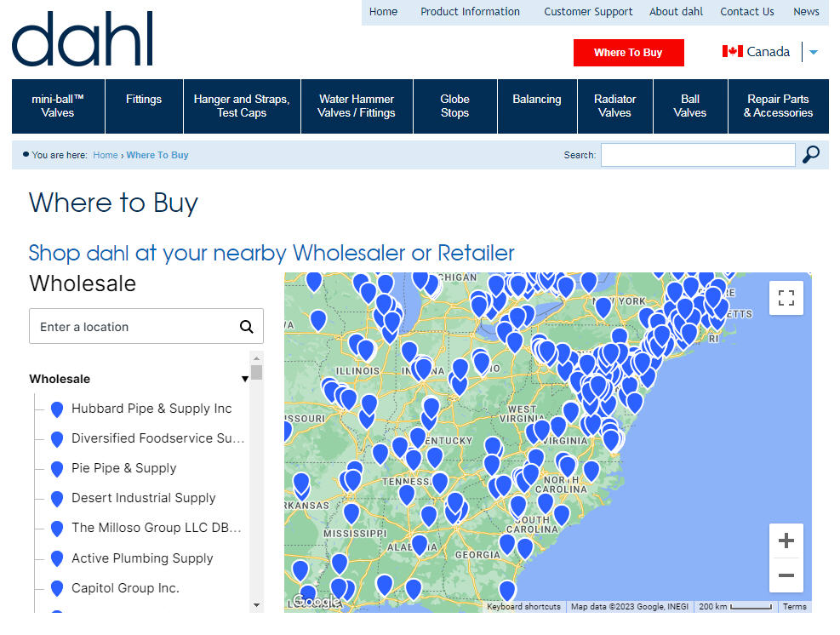Click the map Terms link
The height and width of the screenshot is (635, 840).
pyautogui.click(x=794, y=607)
